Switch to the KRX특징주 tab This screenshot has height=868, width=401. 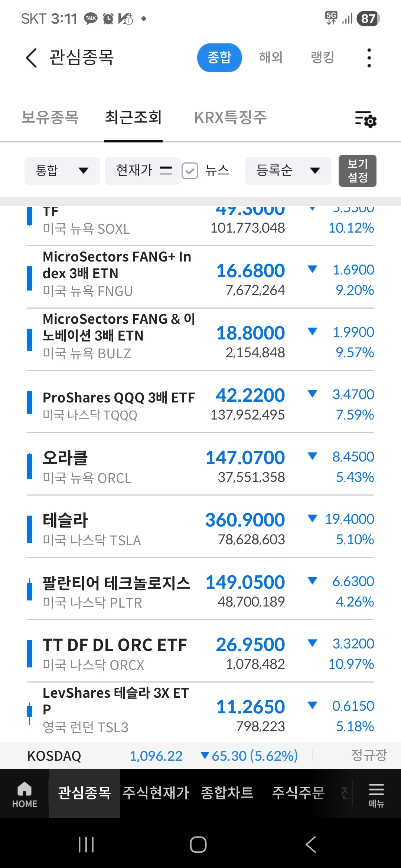click(x=231, y=118)
